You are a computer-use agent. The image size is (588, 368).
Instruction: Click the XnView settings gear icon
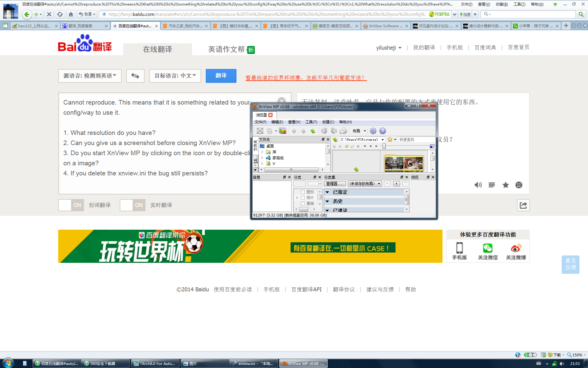pyautogui.click(x=373, y=131)
